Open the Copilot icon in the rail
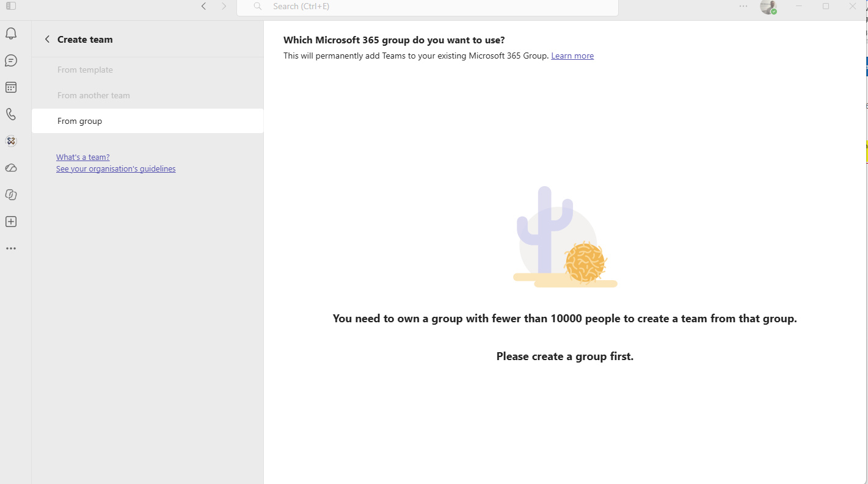Screen dimensions: 868x484 [11, 195]
